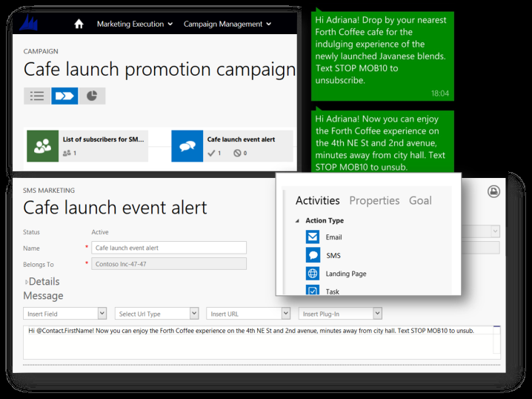Click the Message section heading

pos(43,296)
